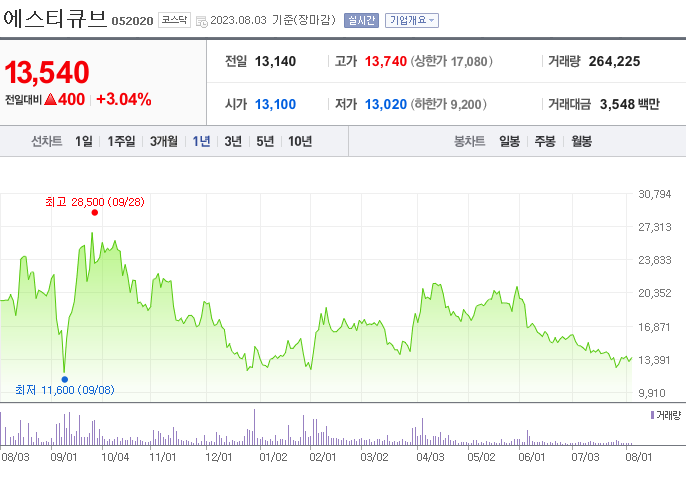Click the 코스닥 market badge
This screenshot has width=686, height=478.
[x=174, y=20]
